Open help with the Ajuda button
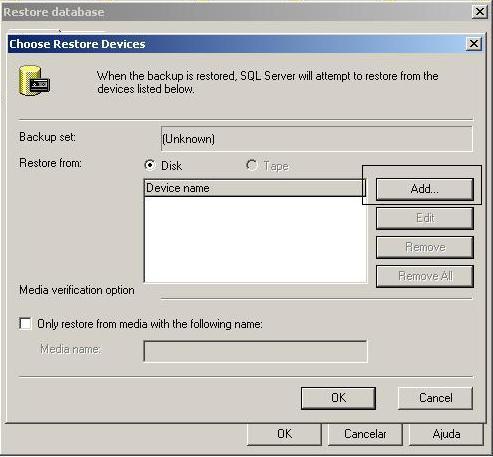This screenshot has height=457, width=493. tap(446, 434)
